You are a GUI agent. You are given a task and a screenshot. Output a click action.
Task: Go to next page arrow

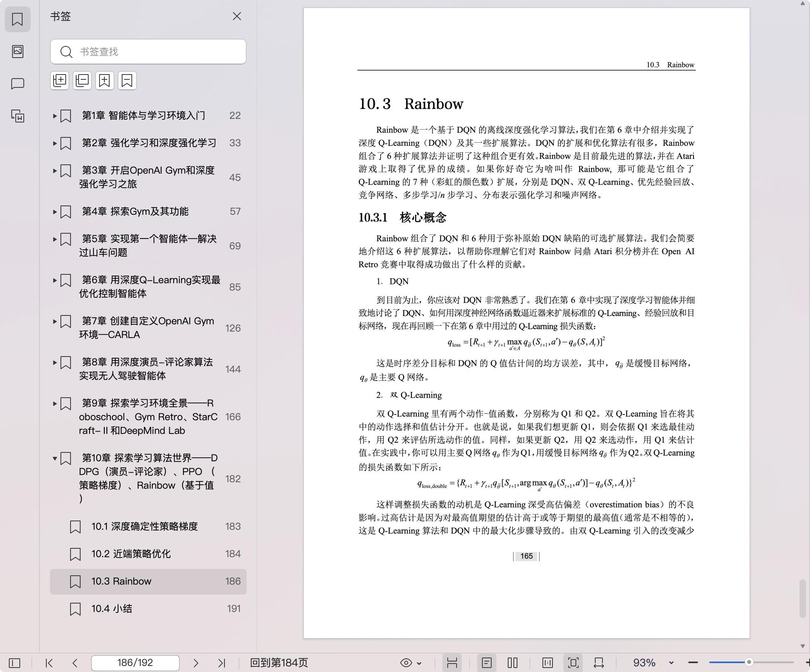196,663
